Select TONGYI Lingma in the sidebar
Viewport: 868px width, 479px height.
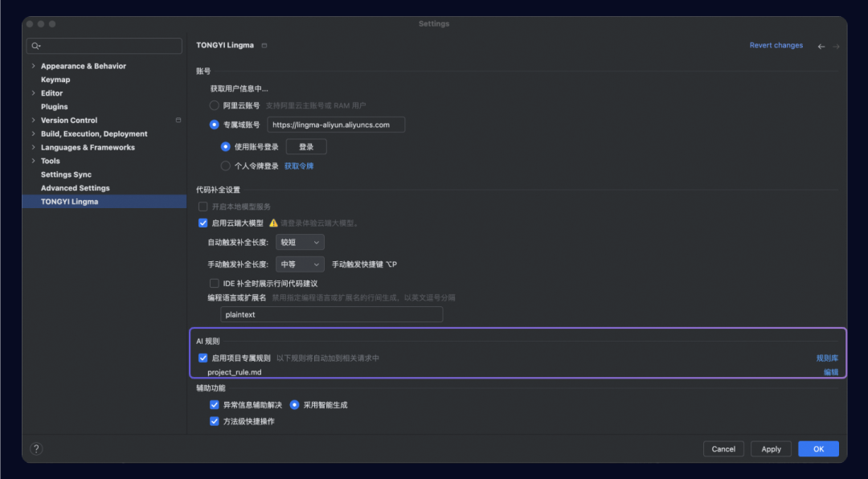[104, 202]
